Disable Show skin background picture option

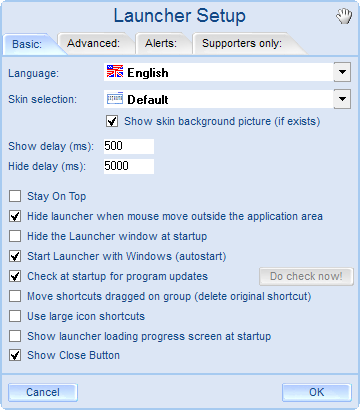(112, 121)
